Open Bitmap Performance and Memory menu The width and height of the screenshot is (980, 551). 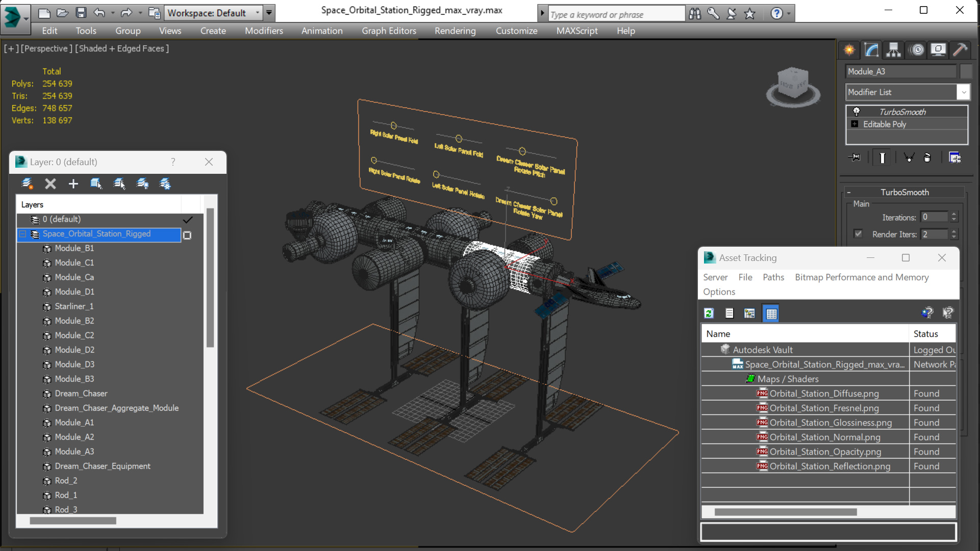pyautogui.click(x=862, y=277)
